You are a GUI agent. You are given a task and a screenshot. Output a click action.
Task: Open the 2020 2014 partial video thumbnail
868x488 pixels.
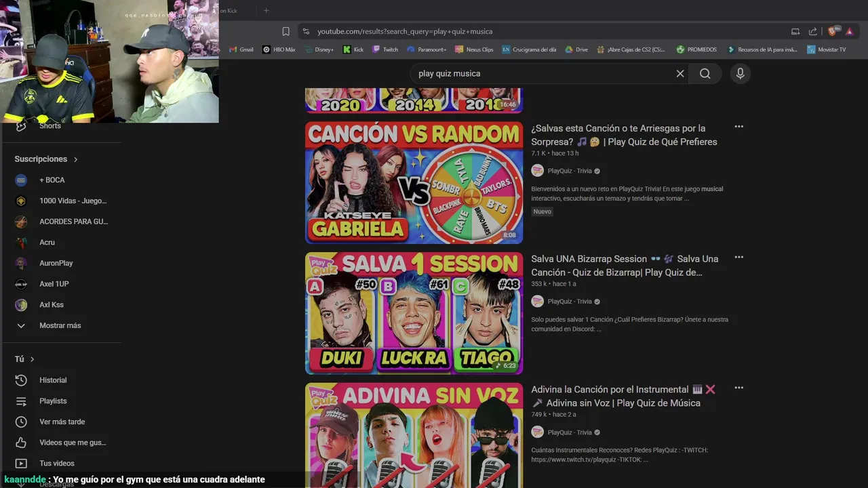pyautogui.click(x=414, y=100)
